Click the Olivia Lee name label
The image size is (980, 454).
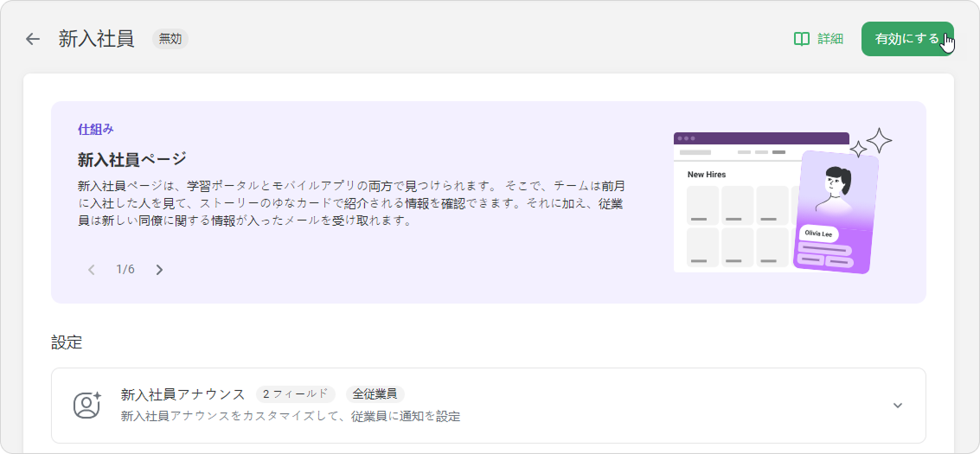tap(817, 233)
